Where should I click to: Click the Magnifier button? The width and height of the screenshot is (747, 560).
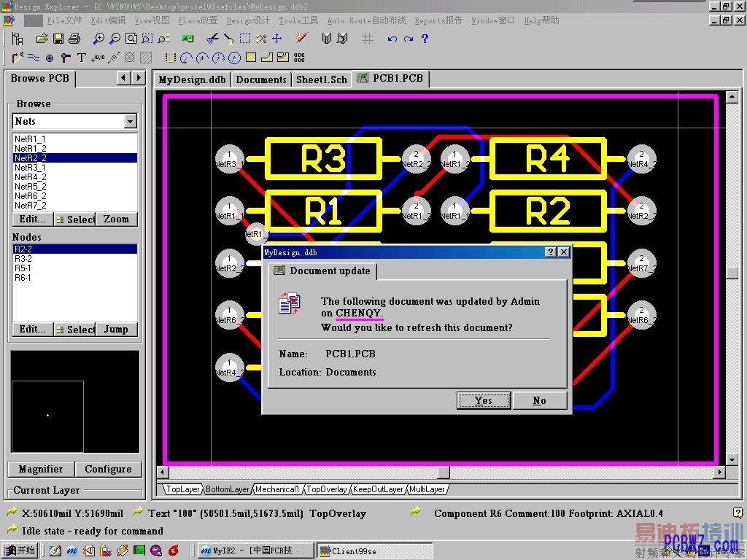[41, 469]
